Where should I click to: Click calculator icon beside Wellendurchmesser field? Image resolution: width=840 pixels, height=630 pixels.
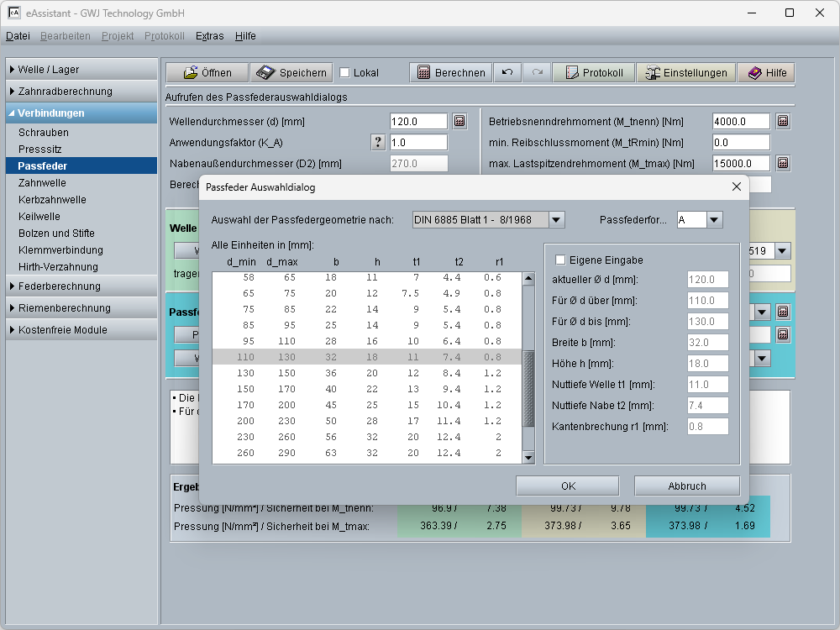click(x=459, y=121)
